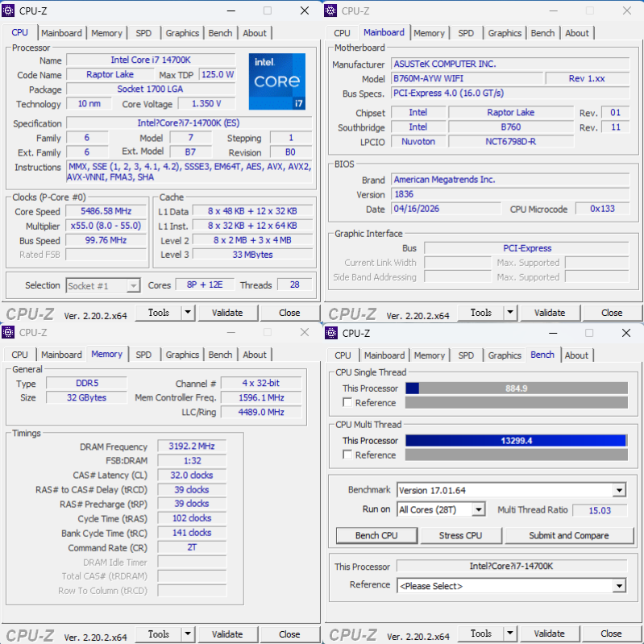Minimize the CPU tab window
The width and height of the screenshot is (644, 644).
pos(231,10)
